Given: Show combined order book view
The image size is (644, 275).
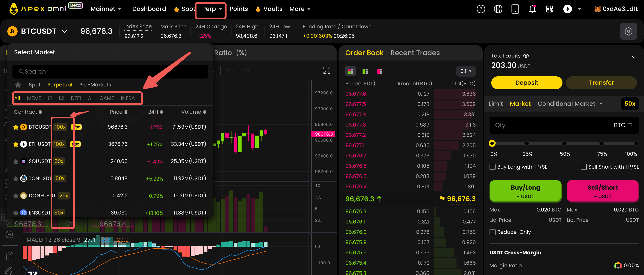Looking at the screenshot, I should tap(351, 71).
